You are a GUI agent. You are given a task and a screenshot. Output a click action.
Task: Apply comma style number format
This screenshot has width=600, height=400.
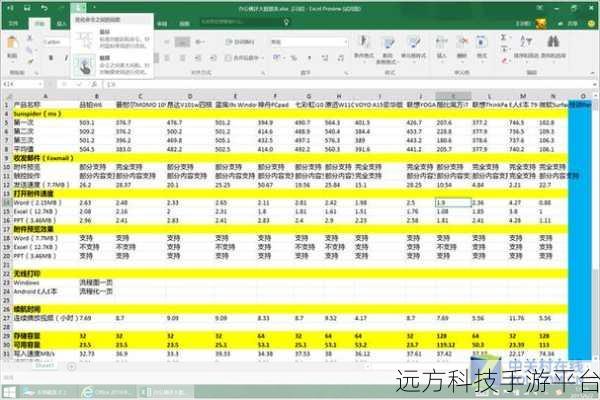click(309, 58)
